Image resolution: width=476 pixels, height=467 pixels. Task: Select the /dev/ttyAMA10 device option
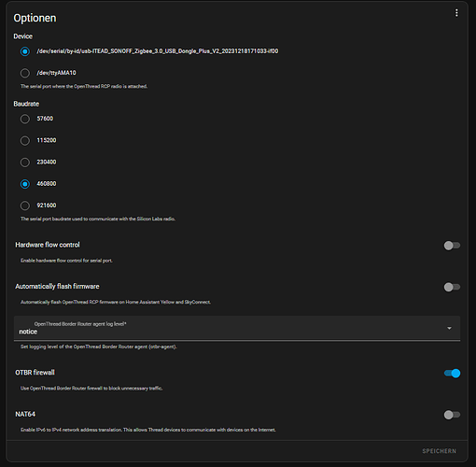(x=25, y=73)
